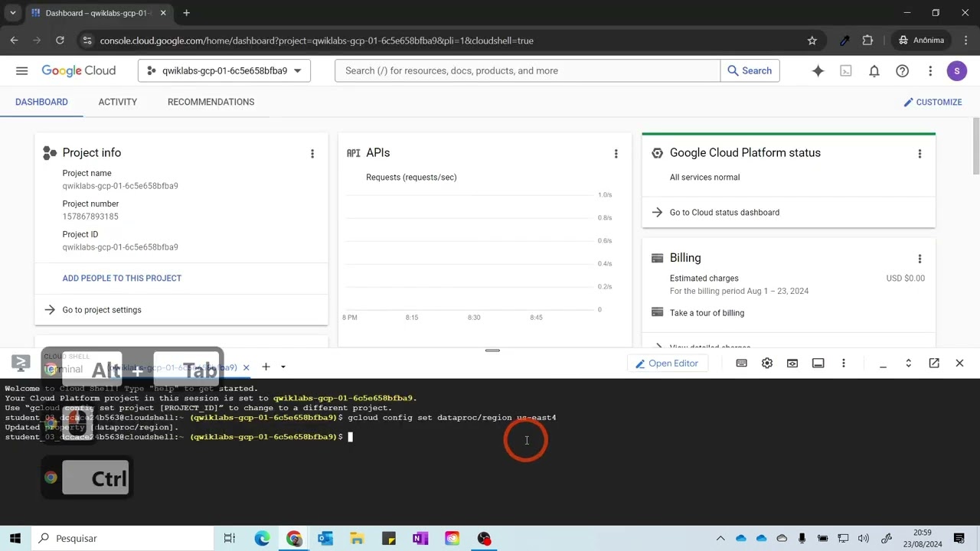Open Google Cloud Platform status card menu
The height and width of the screenshot is (551, 980).
click(920, 154)
